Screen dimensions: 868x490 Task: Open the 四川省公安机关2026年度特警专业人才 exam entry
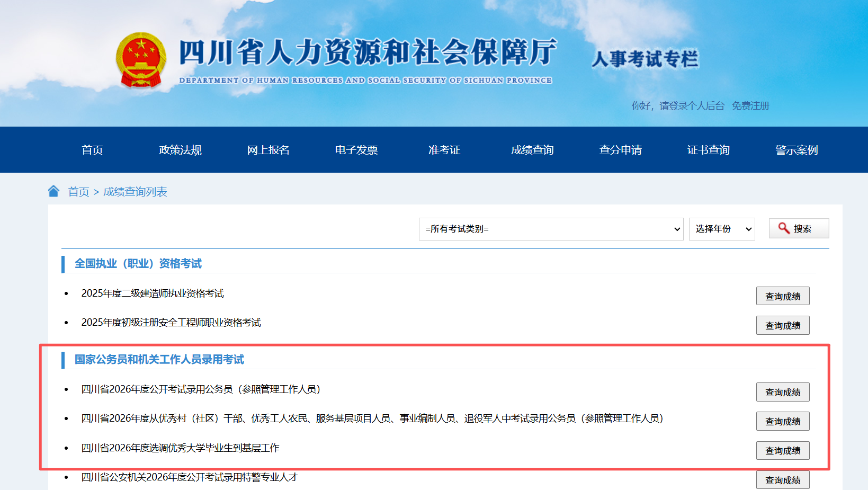click(x=189, y=477)
